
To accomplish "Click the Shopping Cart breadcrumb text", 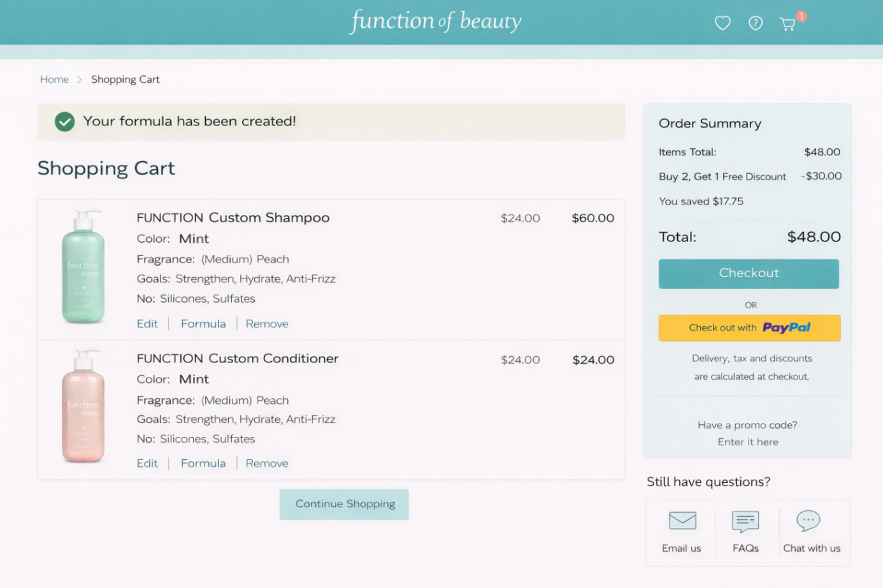I will click(126, 80).
